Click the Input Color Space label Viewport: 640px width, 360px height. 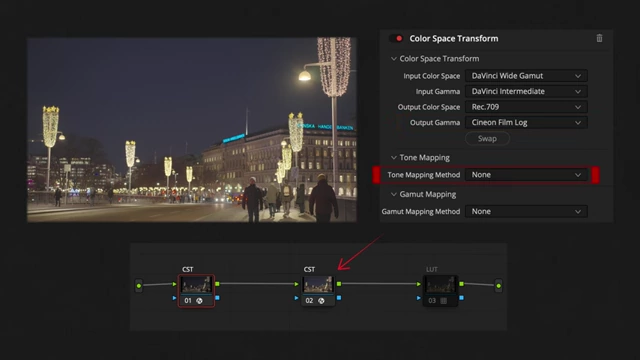(x=431, y=76)
